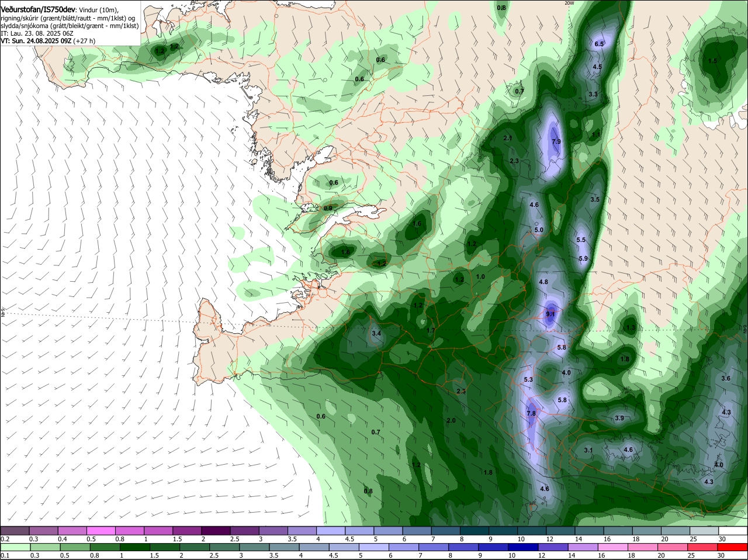This screenshot has height=560, width=748.
Task: Select the 5.9 precipitation label
Action: click(x=583, y=258)
